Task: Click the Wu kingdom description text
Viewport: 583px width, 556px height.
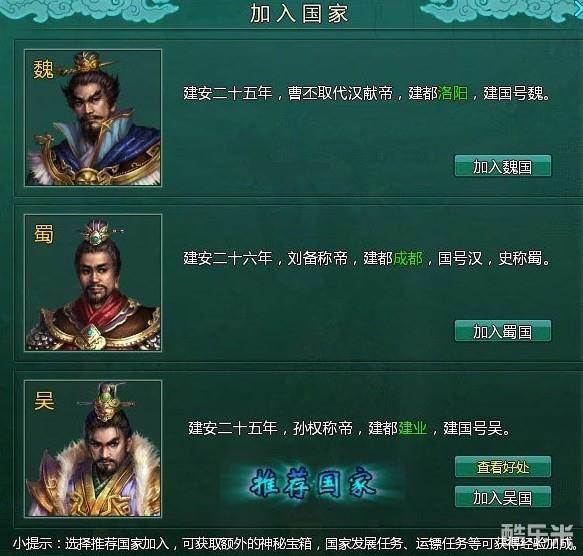Action: [x=349, y=428]
